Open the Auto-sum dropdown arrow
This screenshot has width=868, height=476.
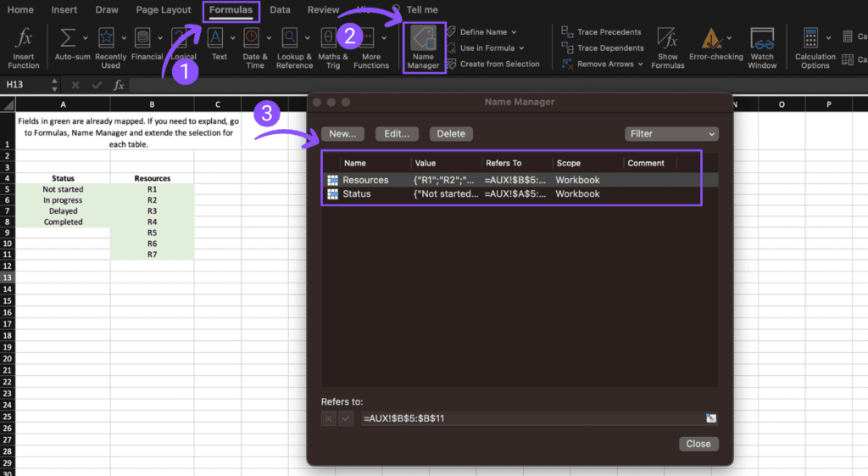coord(86,38)
